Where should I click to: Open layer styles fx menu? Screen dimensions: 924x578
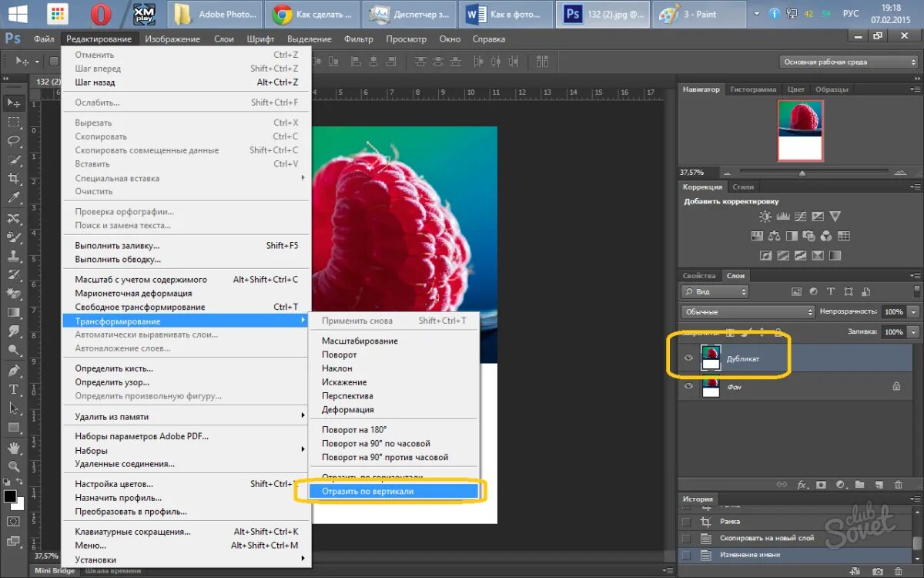pos(801,485)
